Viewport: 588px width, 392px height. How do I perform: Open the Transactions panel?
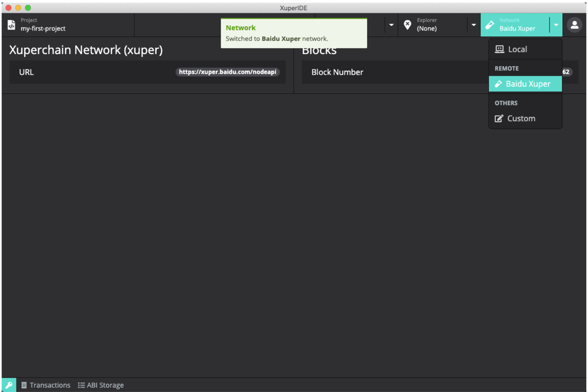point(46,385)
